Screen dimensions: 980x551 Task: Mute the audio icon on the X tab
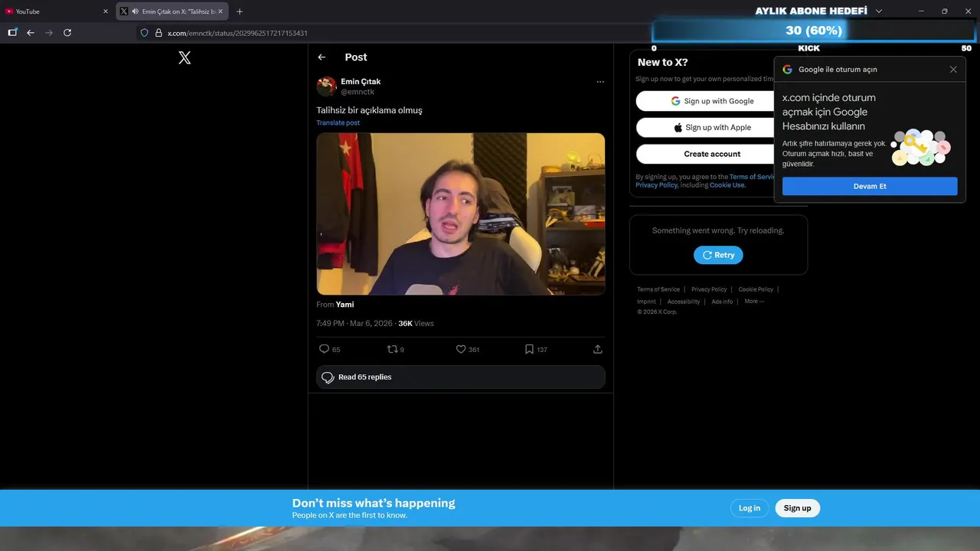135,11
